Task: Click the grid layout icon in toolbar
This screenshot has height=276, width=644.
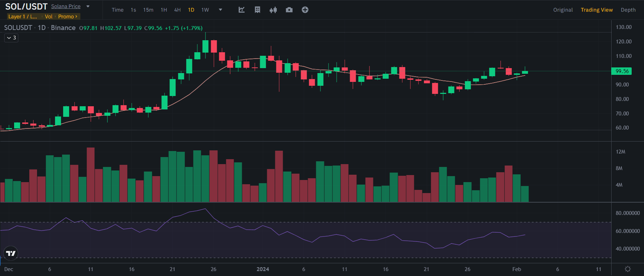Action: click(257, 10)
